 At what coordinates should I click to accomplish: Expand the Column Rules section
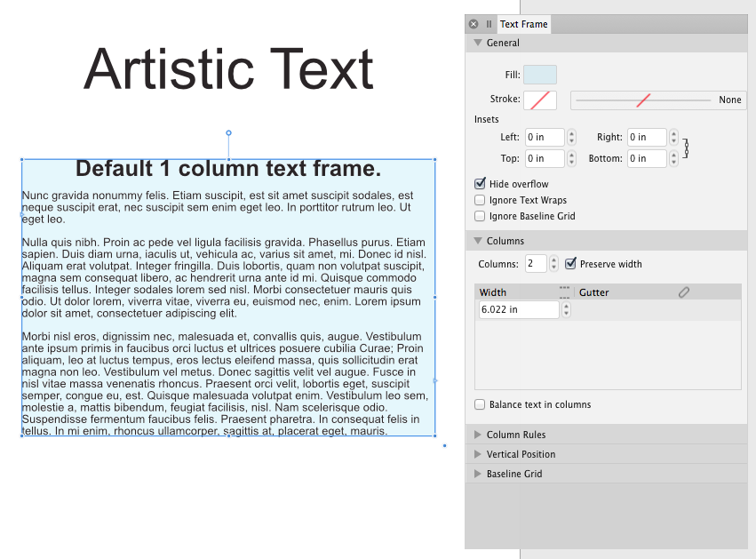tap(477, 435)
